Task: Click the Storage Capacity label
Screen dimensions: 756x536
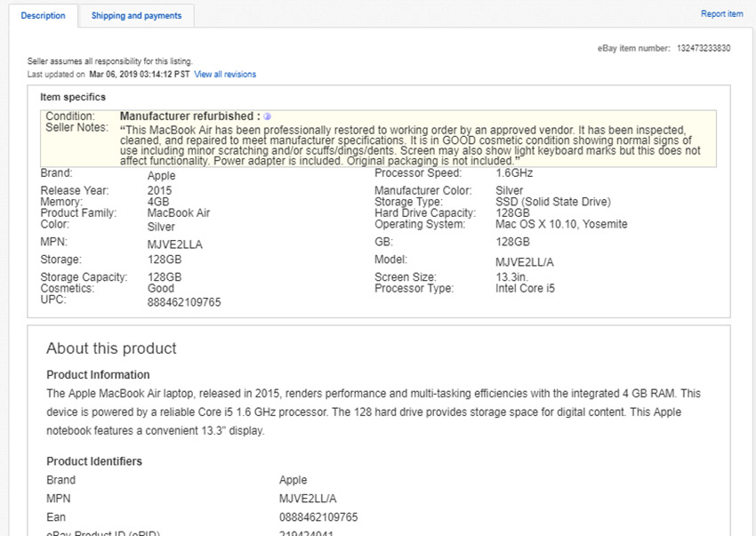Action: [84, 277]
